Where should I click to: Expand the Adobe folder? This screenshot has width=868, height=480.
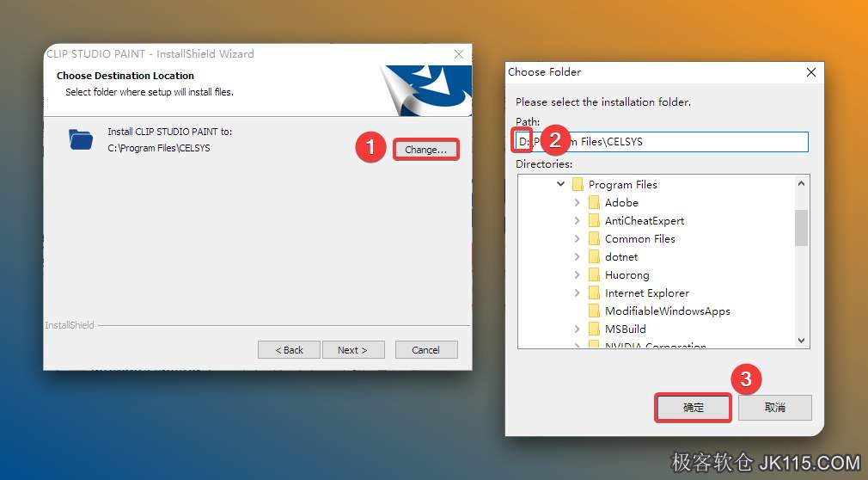(578, 203)
